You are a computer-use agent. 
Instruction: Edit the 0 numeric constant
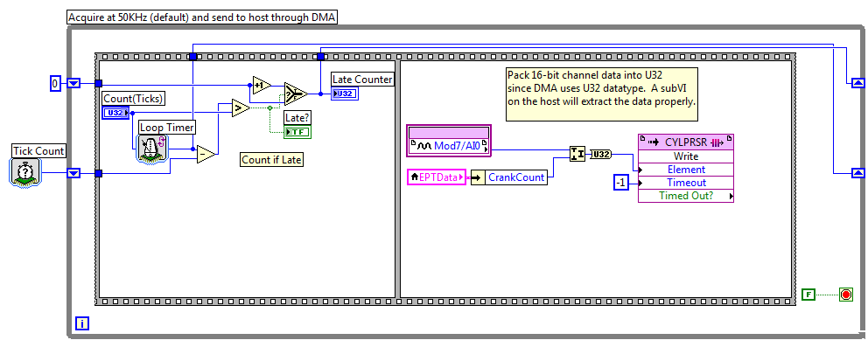click(x=55, y=83)
